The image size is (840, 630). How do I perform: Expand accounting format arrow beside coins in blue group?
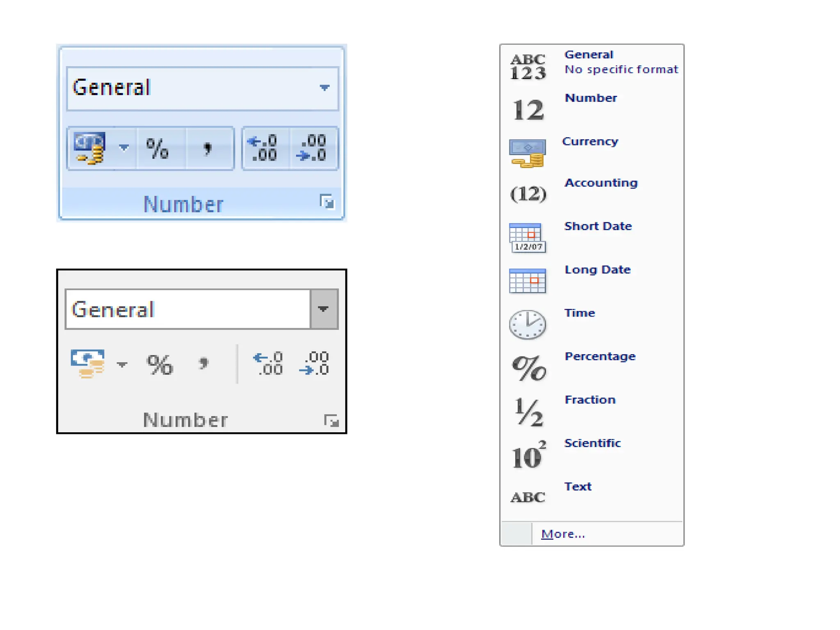click(124, 148)
